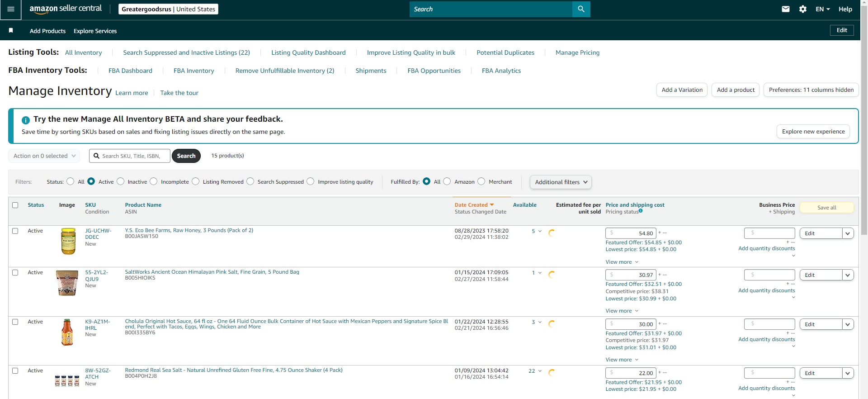Viewport: 868px width, 399px height.
Task: Click the Take the tour link
Action: pyautogui.click(x=179, y=93)
